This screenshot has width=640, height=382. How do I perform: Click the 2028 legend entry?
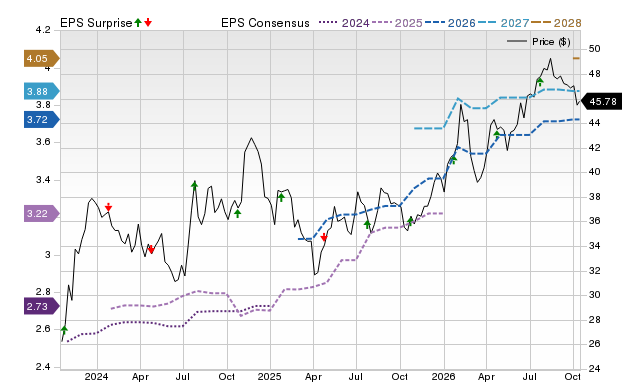coord(556,23)
